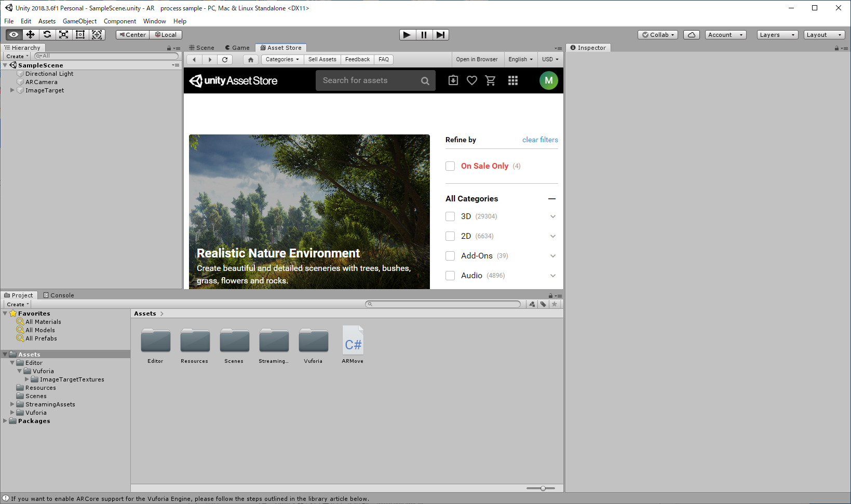Select the Move tool
The height and width of the screenshot is (504, 851).
click(x=31, y=35)
